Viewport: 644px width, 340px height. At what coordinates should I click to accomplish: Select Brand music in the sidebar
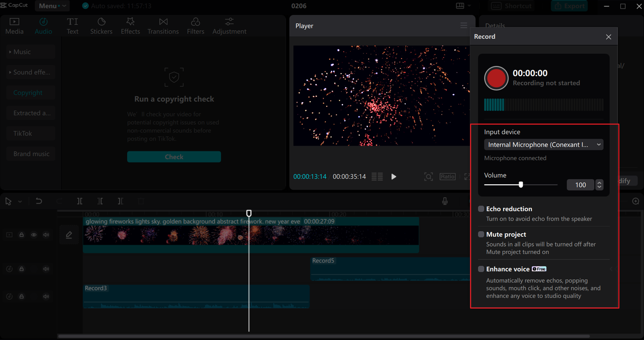(x=31, y=154)
